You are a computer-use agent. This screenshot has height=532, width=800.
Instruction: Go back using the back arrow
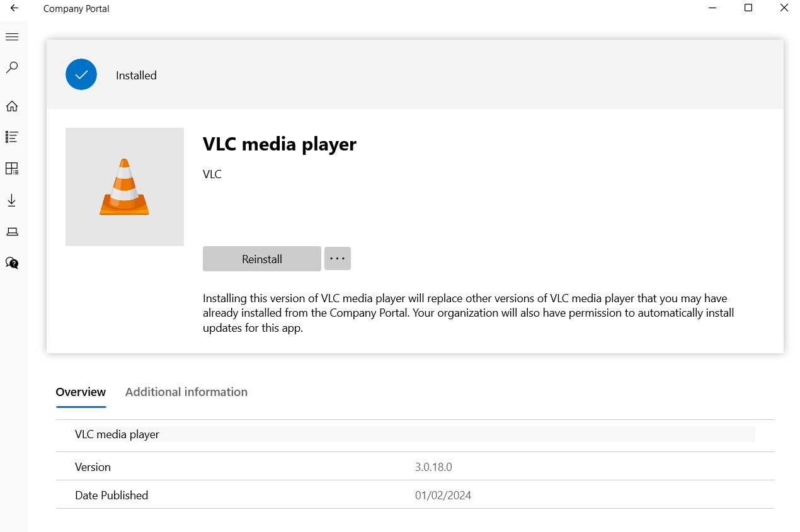click(14, 9)
